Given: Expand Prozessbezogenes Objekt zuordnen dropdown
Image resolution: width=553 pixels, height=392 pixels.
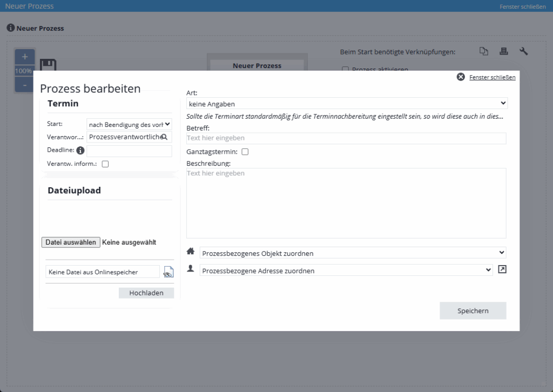Looking at the screenshot, I should (353, 253).
